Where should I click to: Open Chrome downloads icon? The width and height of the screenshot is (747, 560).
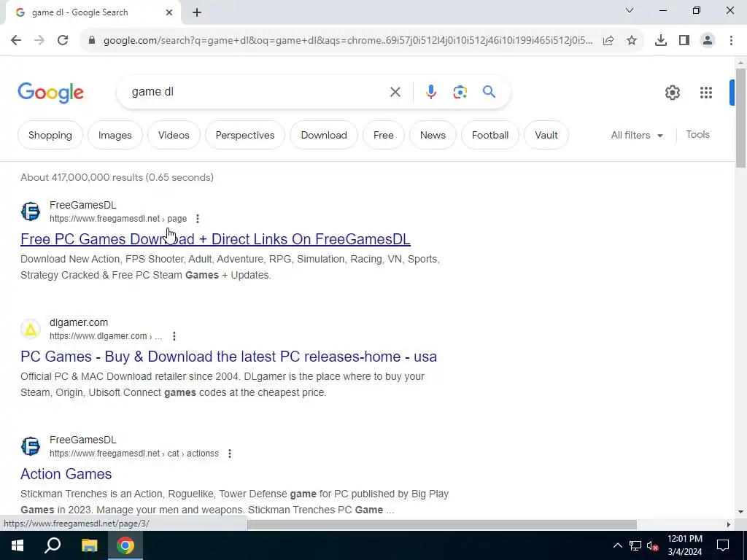(661, 41)
